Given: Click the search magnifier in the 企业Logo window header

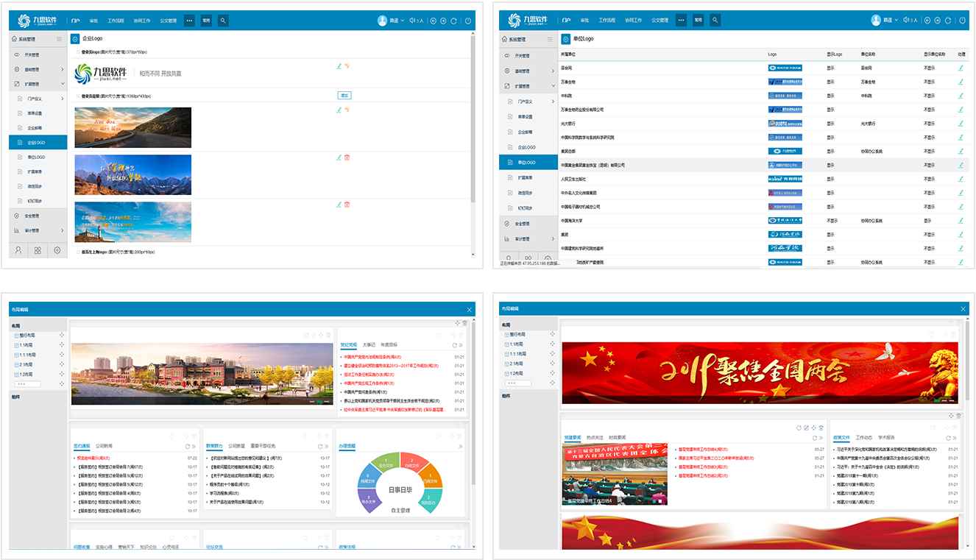Looking at the screenshot, I should tap(223, 21).
